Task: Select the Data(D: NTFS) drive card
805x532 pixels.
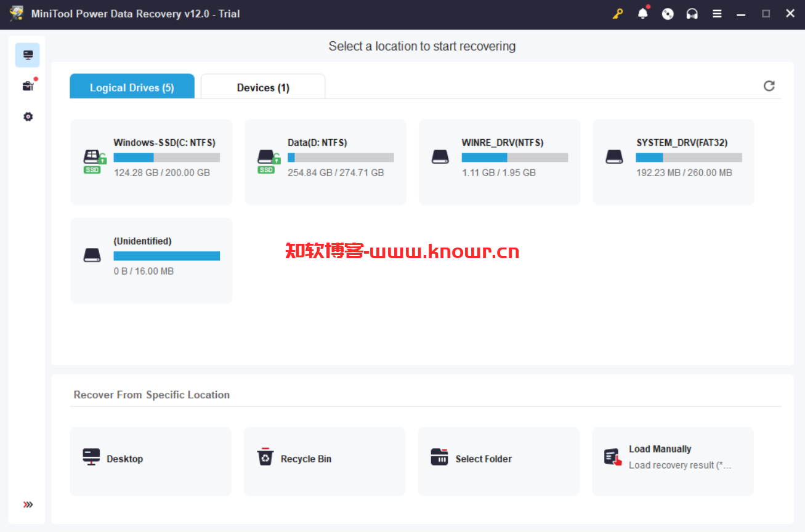Action: pyautogui.click(x=325, y=162)
